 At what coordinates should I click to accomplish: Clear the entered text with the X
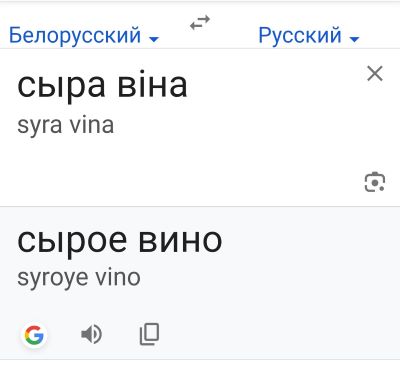point(375,73)
